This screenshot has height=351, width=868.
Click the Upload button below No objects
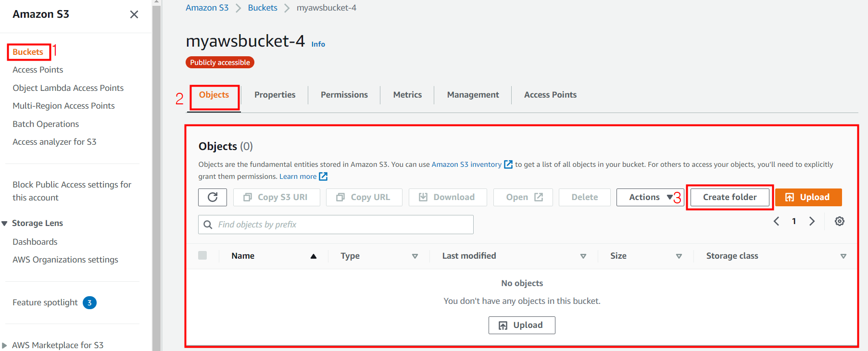click(522, 325)
